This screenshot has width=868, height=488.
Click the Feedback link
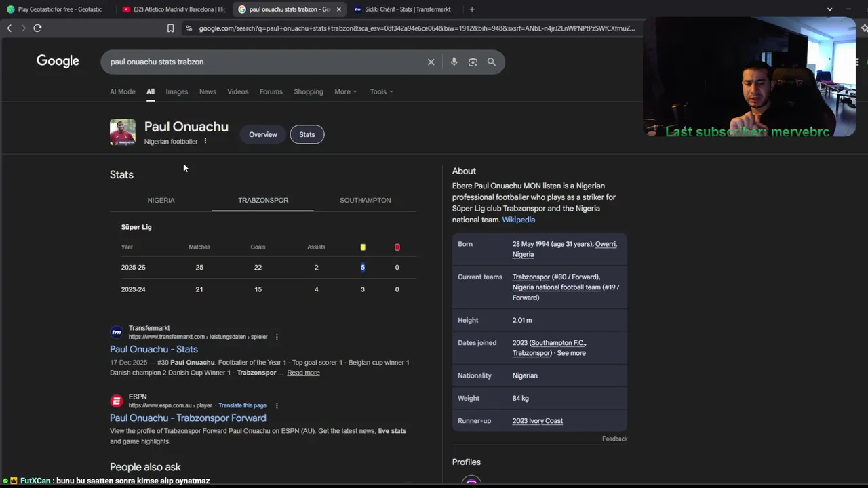click(x=614, y=439)
